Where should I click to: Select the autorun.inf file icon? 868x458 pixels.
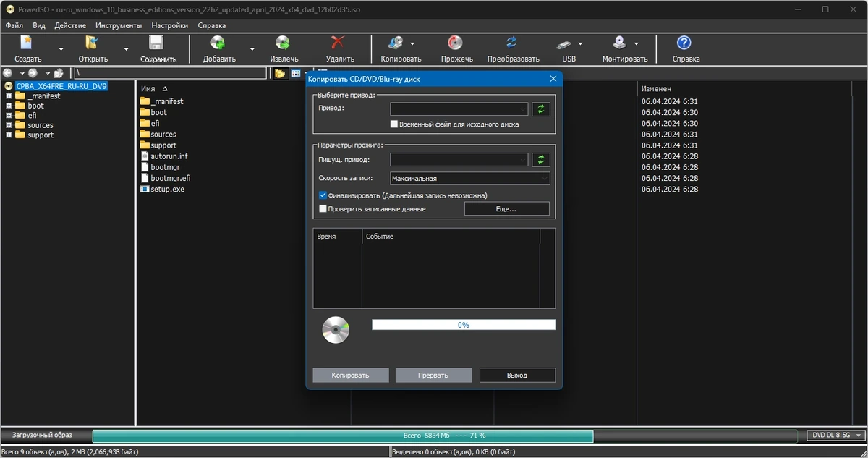click(145, 156)
